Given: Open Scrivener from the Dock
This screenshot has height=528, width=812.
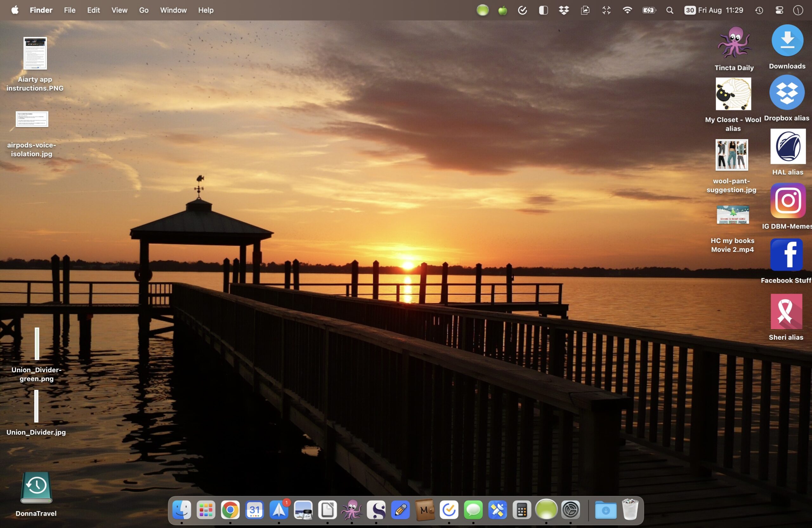Looking at the screenshot, I should pyautogui.click(x=376, y=510).
